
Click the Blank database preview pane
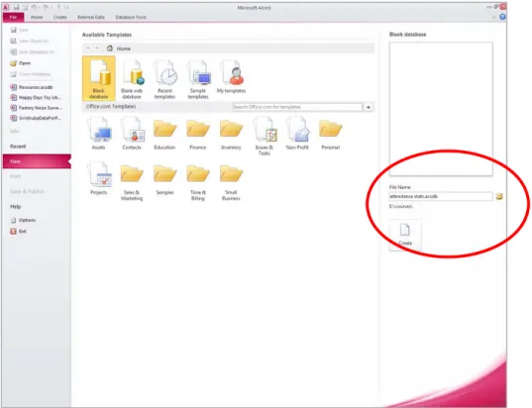pos(441,109)
